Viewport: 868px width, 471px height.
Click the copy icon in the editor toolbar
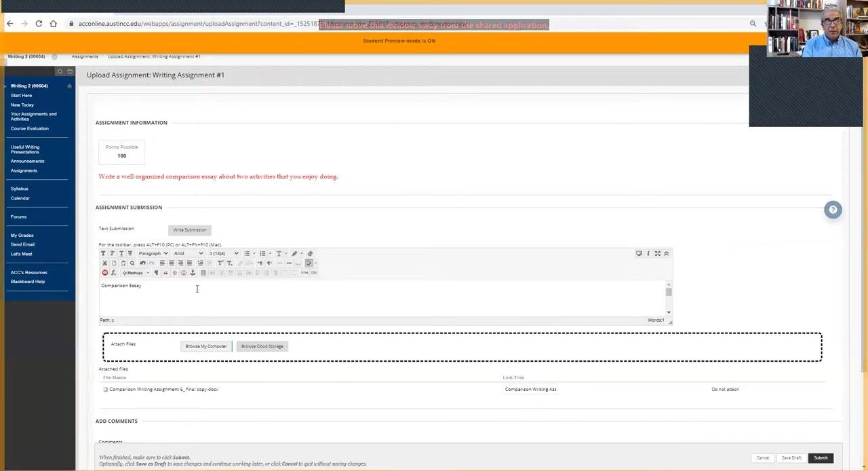(114, 263)
